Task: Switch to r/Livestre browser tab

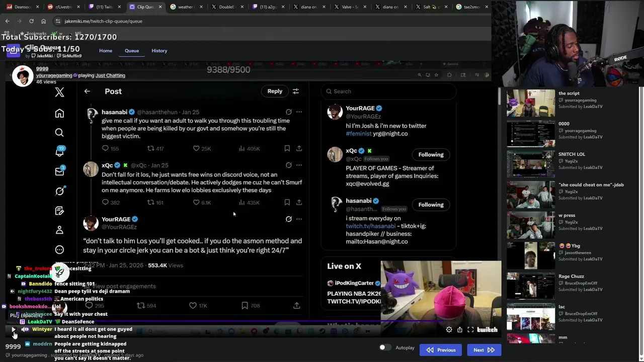Action: tap(63, 7)
